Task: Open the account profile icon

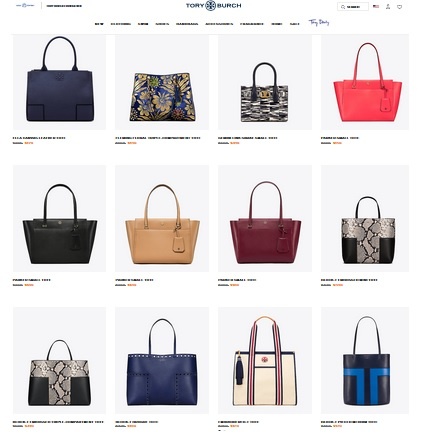Action: click(x=388, y=7)
